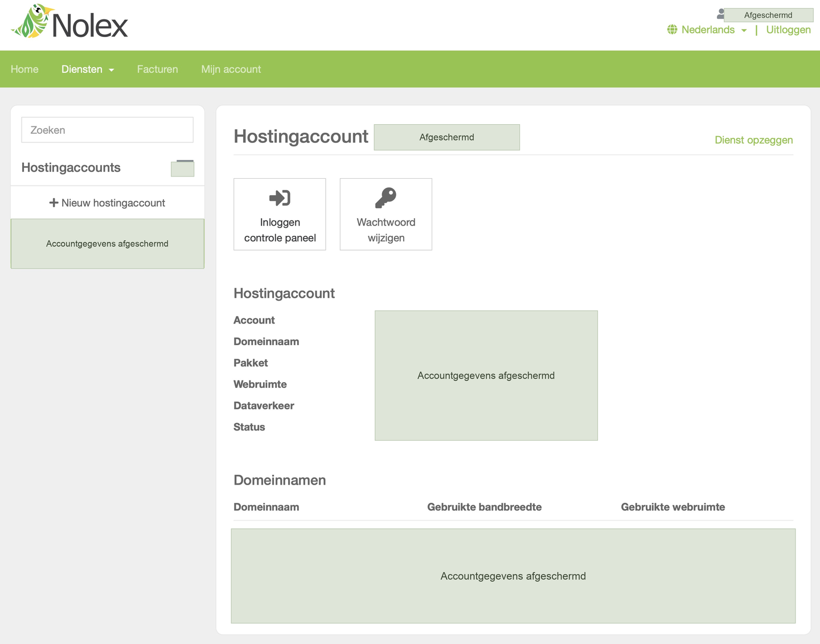Click the globe language icon
The width and height of the screenshot is (820, 644).
(673, 30)
